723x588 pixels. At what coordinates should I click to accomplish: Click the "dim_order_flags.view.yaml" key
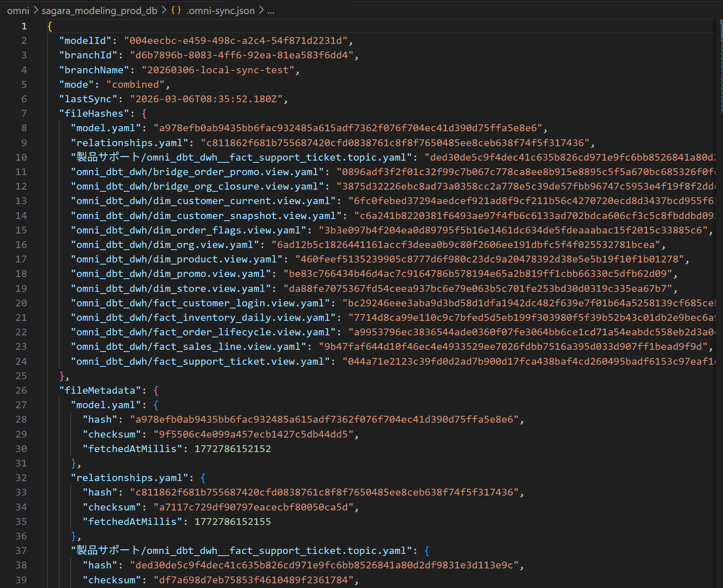point(188,231)
